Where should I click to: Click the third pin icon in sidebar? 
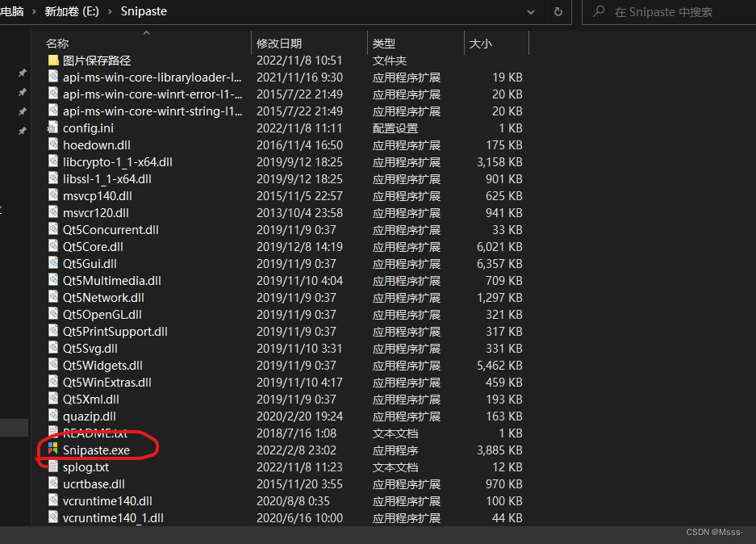click(22, 111)
